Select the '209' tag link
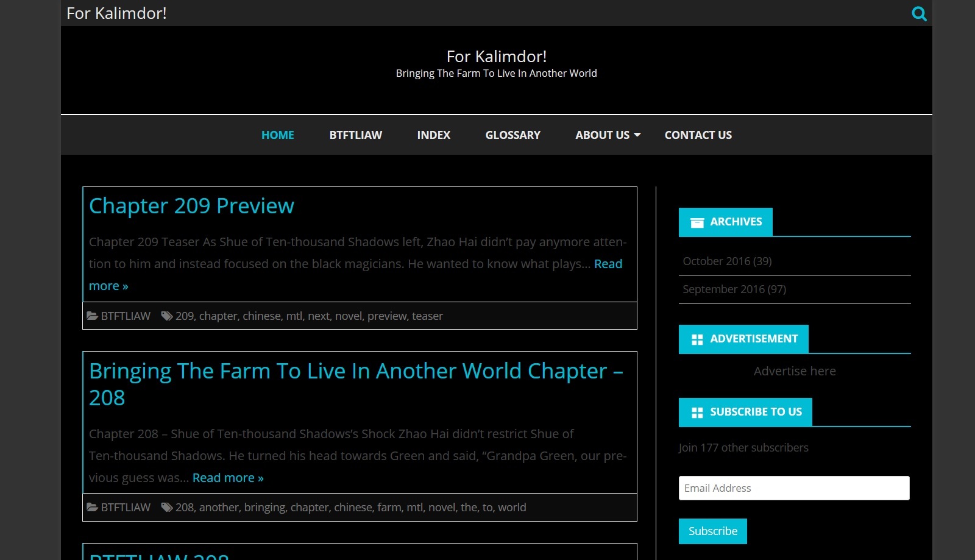Screen dimensions: 975x560 click(x=185, y=316)
